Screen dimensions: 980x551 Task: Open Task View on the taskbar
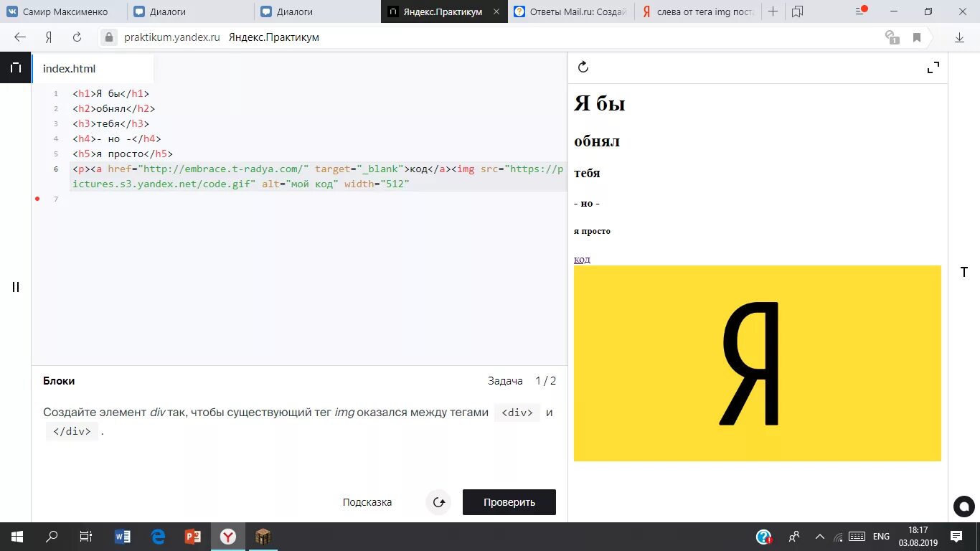85,537
